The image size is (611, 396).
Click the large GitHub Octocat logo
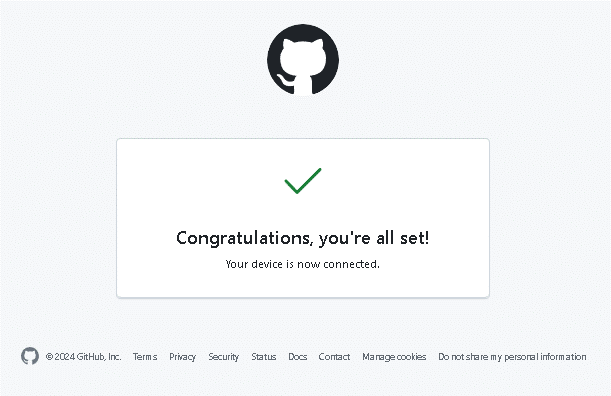click(303, 60)
